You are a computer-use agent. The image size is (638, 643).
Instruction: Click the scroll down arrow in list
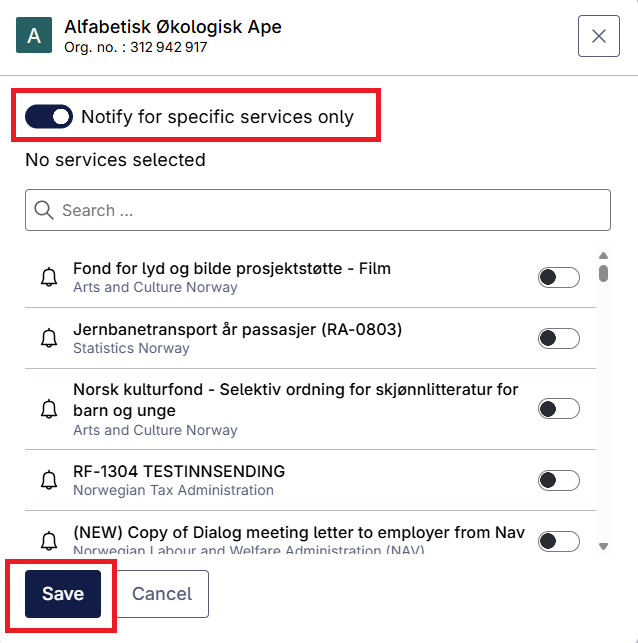[x=603, y=546]
